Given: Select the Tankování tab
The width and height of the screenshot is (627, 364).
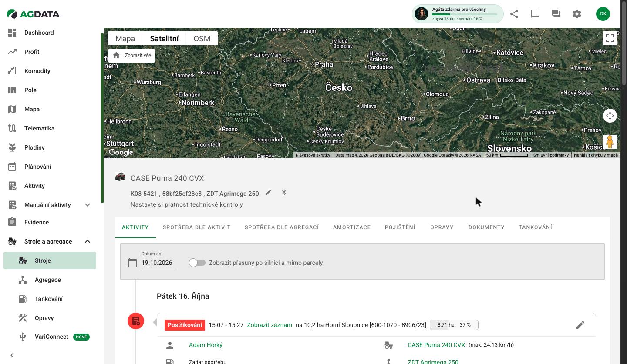Looking at the screenshot, I should click(536, 227).
